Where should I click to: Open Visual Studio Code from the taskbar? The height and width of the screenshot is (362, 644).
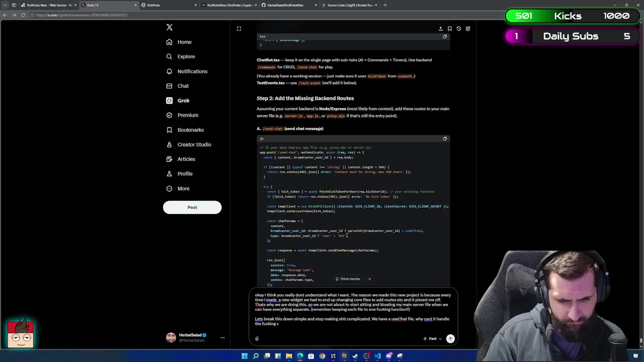377,356
